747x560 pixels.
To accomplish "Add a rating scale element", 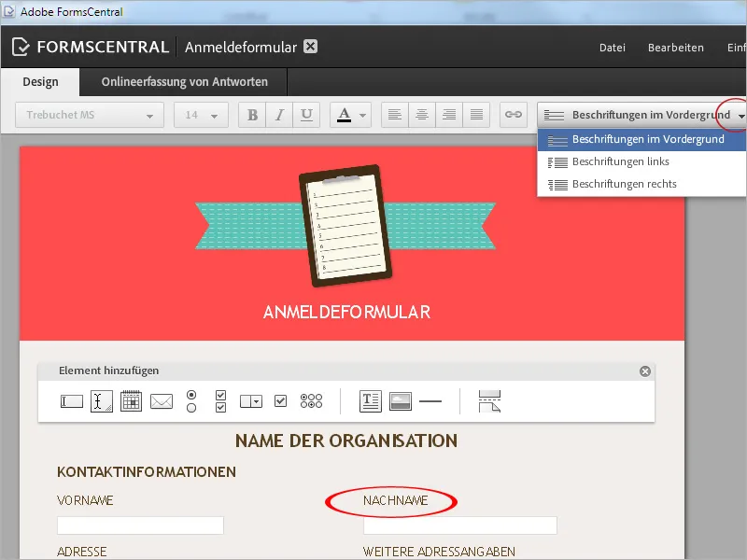I will (x=311, y=401).
